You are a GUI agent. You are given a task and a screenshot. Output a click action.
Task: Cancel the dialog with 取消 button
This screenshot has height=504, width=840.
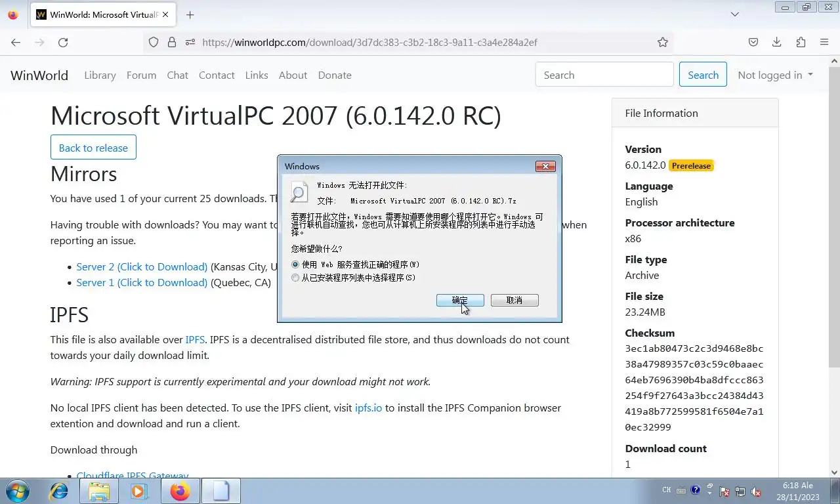514,300
